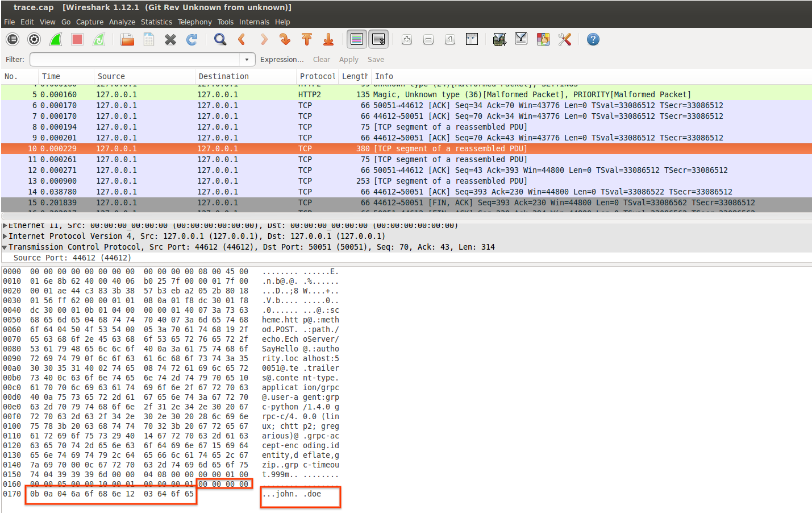This screenshot has height=513, width=812.
Task: Open the Capture menu
Action: 90,22
